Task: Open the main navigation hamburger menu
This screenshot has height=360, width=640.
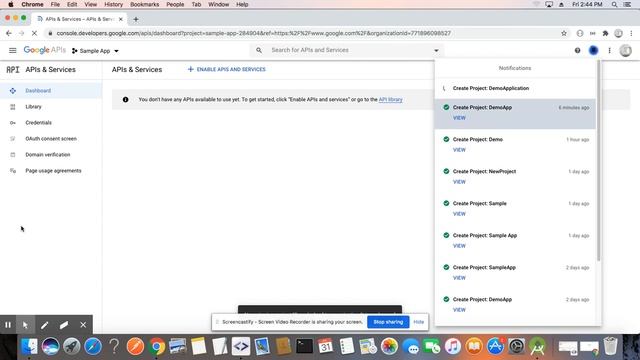Action: click(13, 50)
